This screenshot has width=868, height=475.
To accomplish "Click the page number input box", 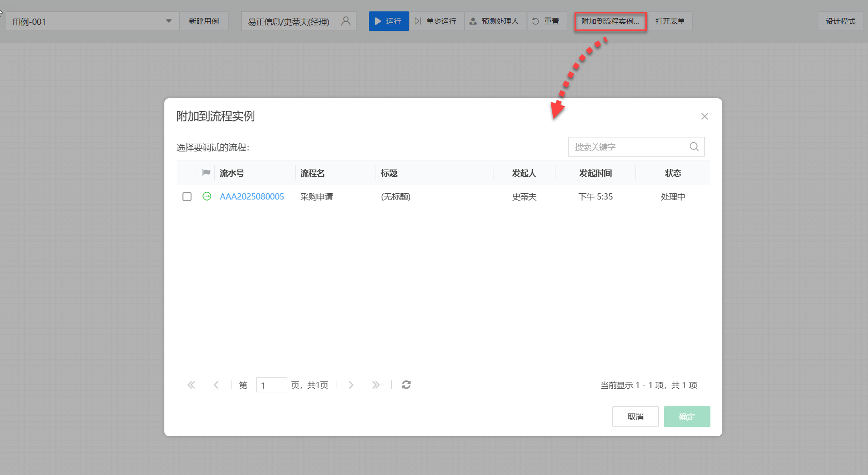I will click(x=271, y=385).
